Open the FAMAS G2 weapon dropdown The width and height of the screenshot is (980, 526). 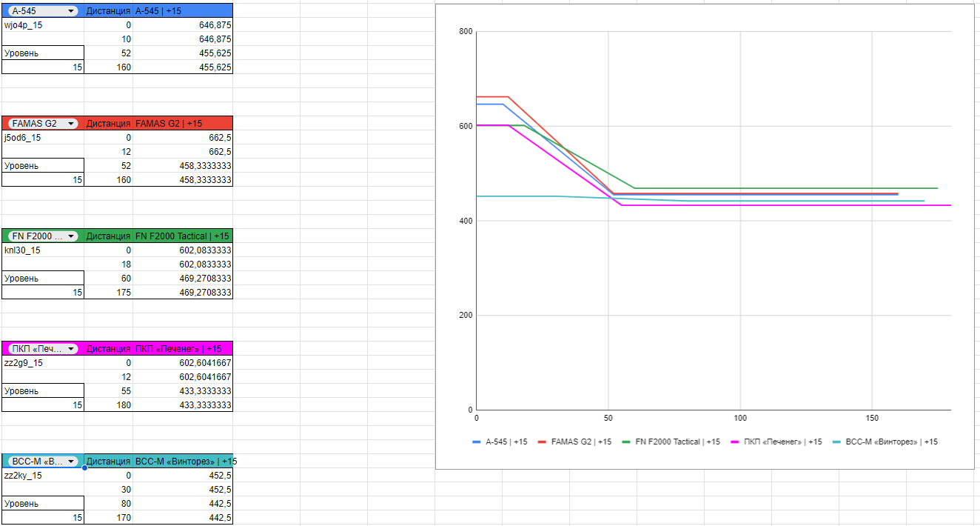42,123
